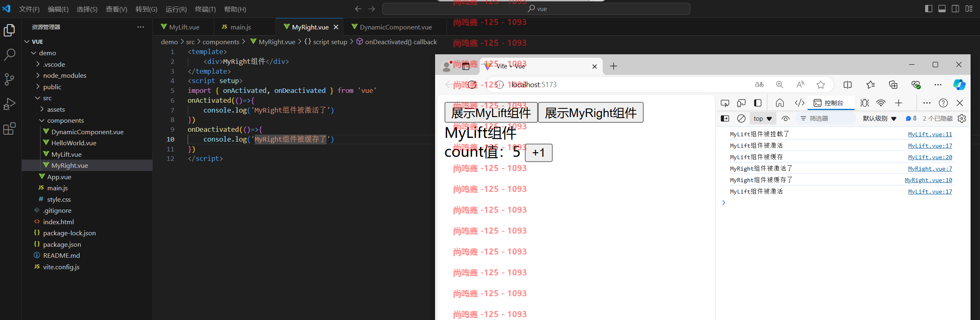Toggle VS Code primary side bar
The height and width of the screenshot is (320, 980).
929,9
